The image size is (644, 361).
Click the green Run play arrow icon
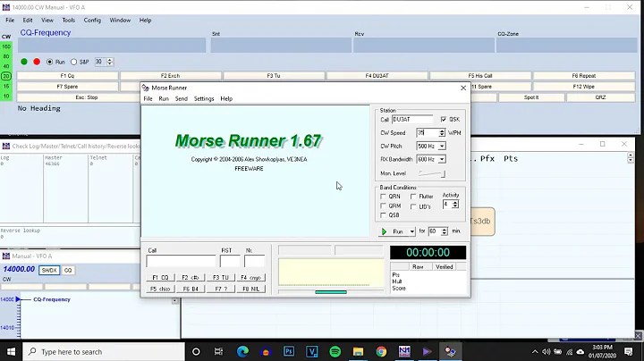tap(384, 231)
